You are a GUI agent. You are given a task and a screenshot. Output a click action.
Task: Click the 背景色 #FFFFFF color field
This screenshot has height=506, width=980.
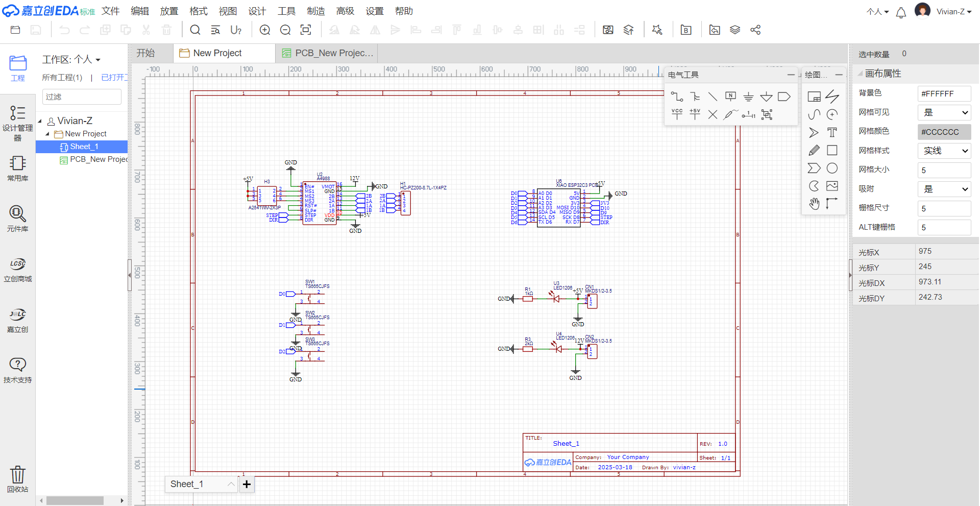pyautogui.click(x=944, y=93)
